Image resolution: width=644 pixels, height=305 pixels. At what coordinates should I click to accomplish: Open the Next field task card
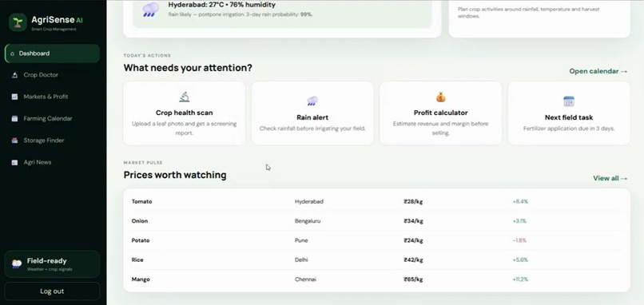[x=569, y=113]
